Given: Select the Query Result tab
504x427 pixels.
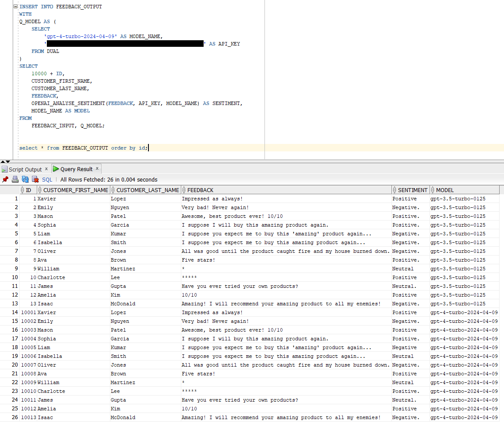Looking at the screenshot, I should 76,169.
